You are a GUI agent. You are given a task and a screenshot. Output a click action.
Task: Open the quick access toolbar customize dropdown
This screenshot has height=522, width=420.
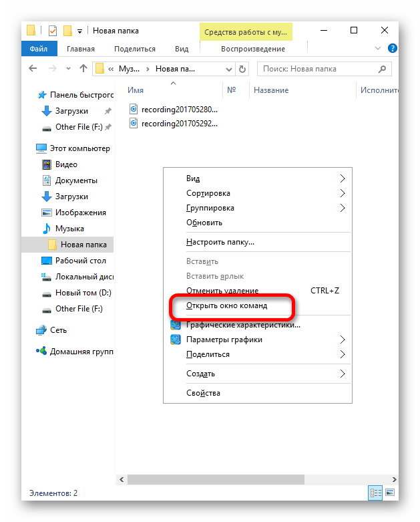[80, 31]
